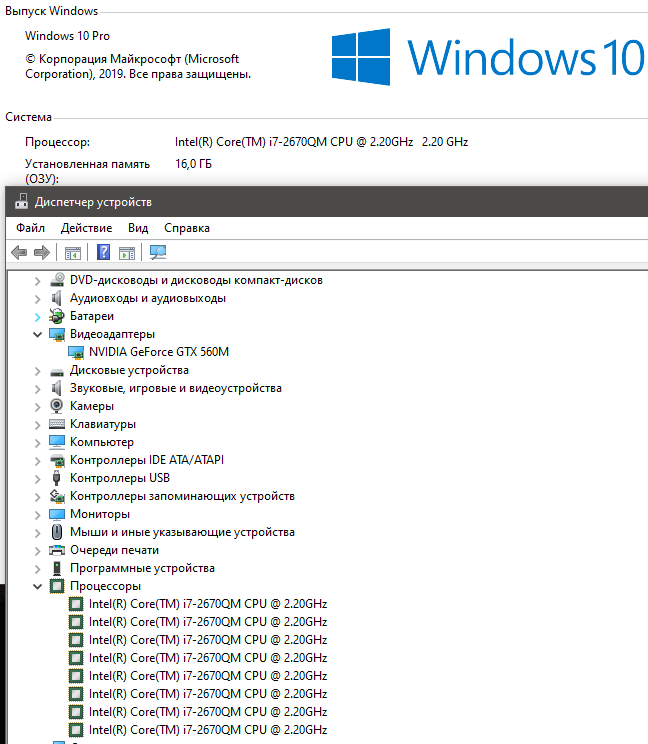Select Очереди печати category label
This screenshot has width=648, height=744.
tap(114, 550)
